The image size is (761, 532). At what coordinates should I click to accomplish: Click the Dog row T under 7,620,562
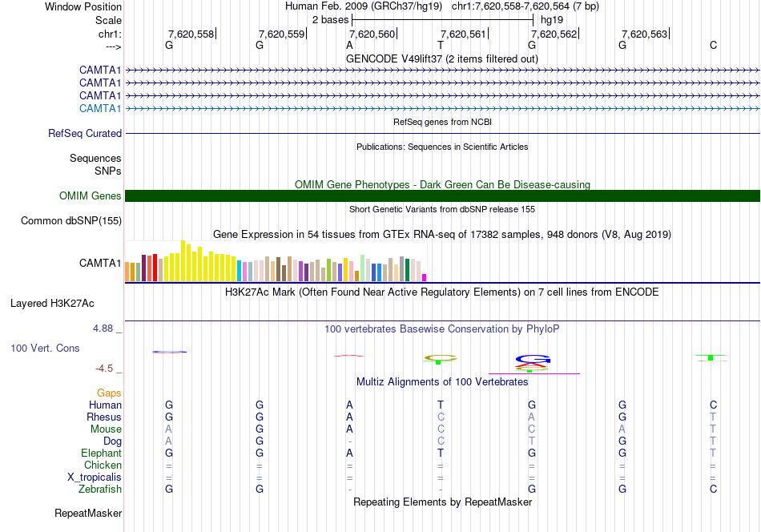(x=531, y=441)
